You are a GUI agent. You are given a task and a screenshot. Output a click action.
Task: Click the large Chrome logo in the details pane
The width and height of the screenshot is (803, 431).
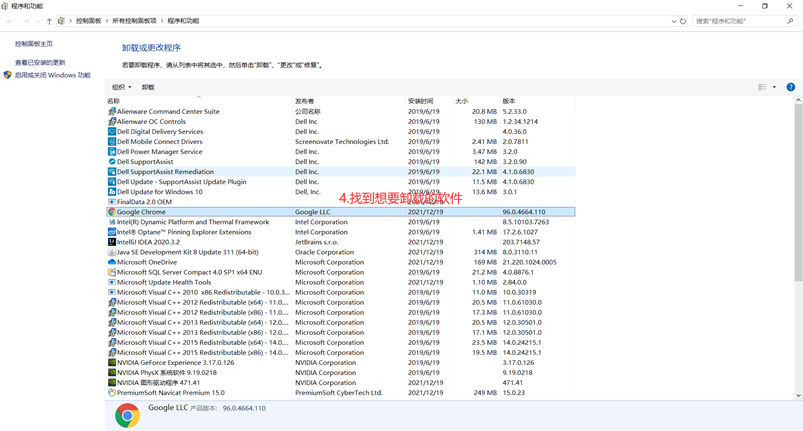tap(127, 415)
